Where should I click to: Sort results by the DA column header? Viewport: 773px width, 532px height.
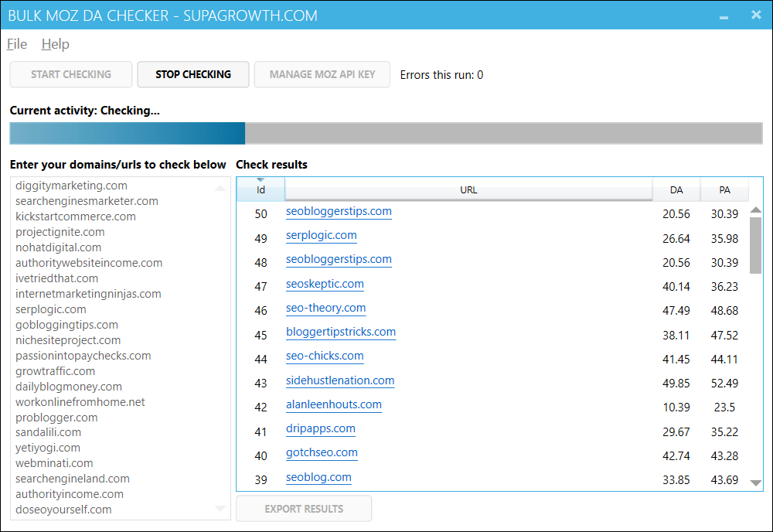pos(676,189)
